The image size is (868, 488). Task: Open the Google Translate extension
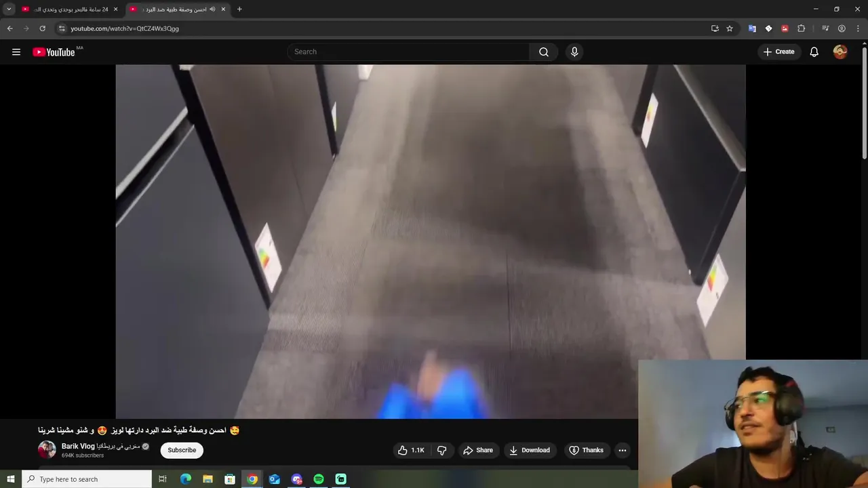[x=752, y=28]
